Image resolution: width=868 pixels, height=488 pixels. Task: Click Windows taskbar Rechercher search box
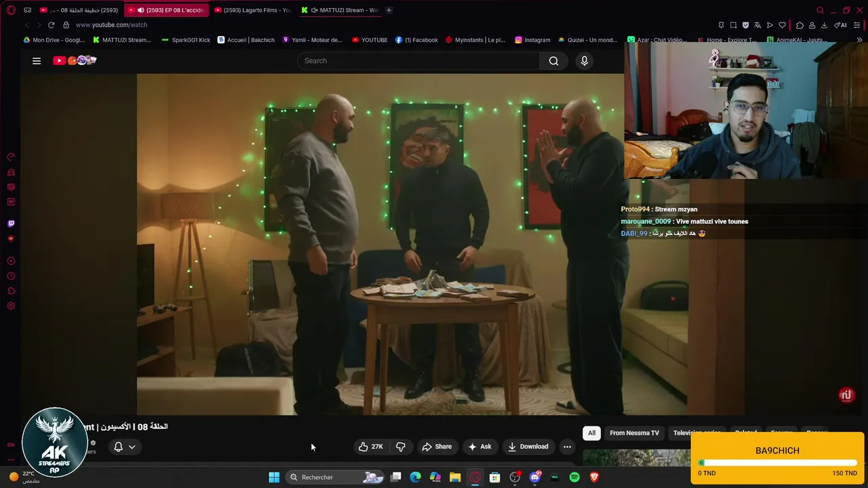tap(336, 477)
